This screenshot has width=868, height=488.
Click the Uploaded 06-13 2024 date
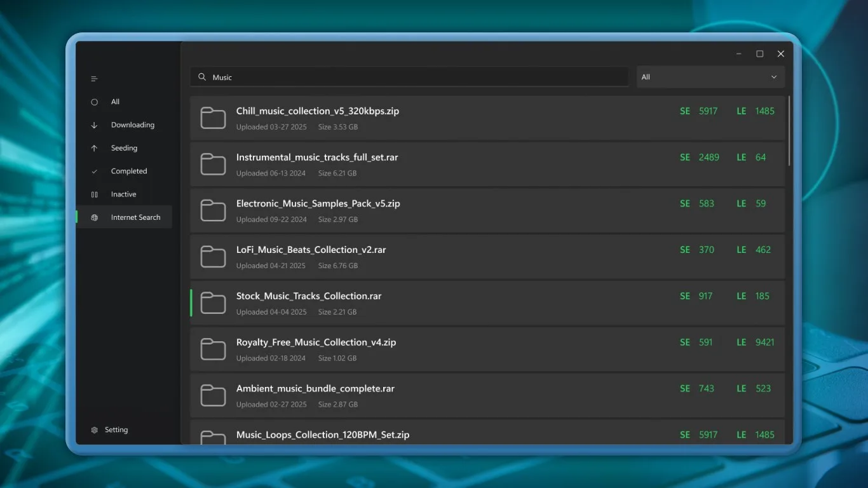271,173
